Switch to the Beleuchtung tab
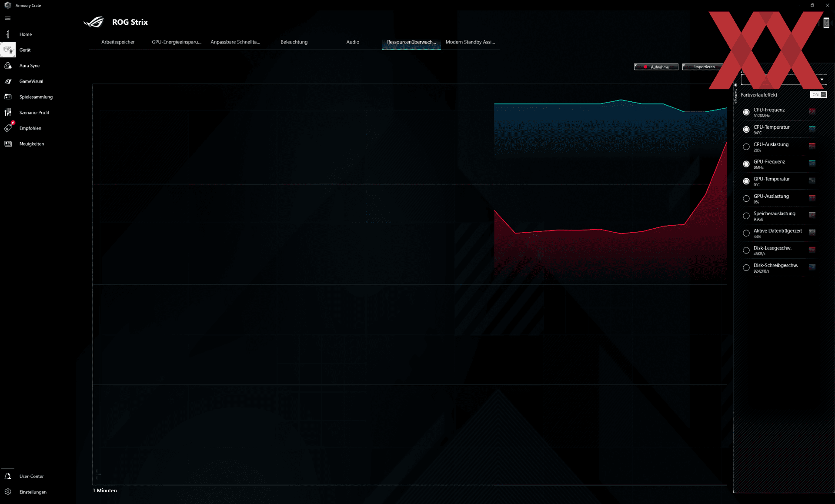The width and height of the screenshot is (835, 504). pos(294,42)
